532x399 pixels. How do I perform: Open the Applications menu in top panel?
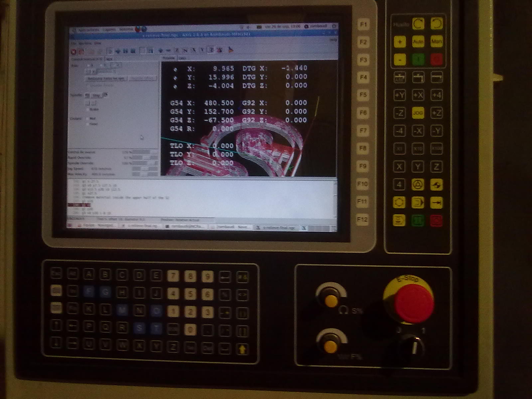pos(88,30)
